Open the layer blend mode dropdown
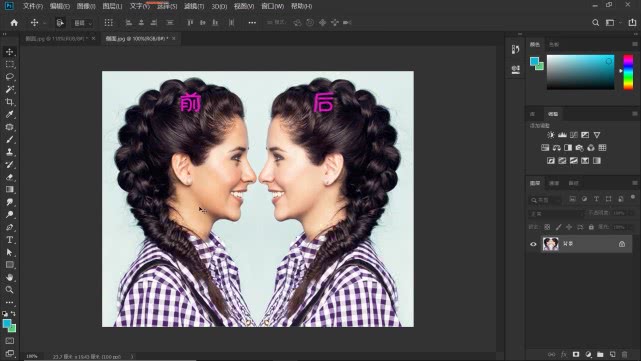The image size is (641, 361). pos(556,213)
